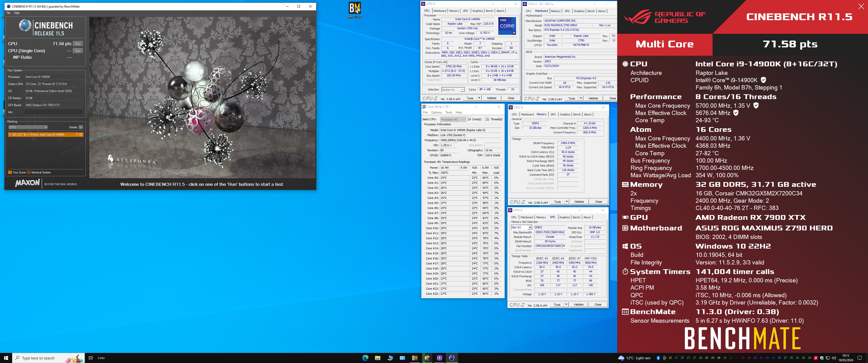Switch to BenchMate on the taskbar

click(x=415, y=358)
